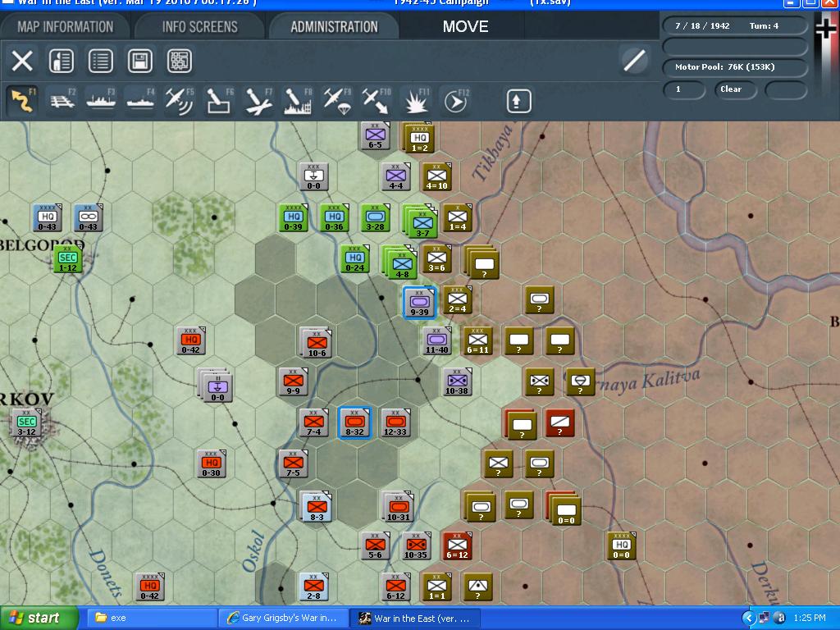Screen dimensions: 840x630
Task: Select the purple 10-38 unit
Action: point(457,381)
